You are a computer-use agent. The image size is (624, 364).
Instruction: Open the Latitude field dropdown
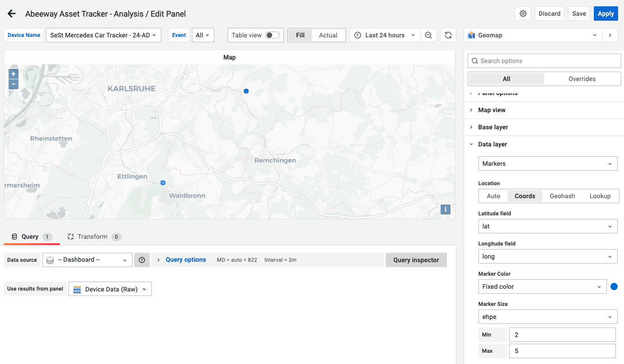click(547, 226)
